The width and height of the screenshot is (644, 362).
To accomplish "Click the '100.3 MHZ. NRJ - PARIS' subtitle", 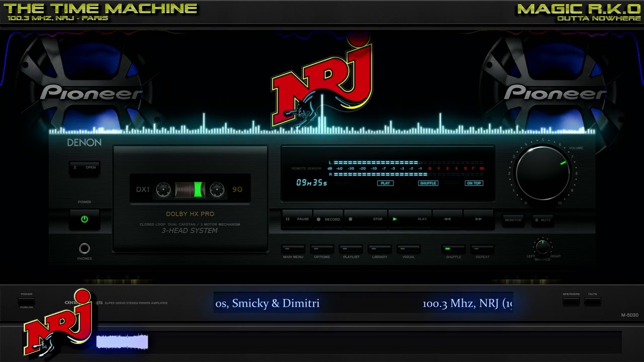I will pos(58,19).
